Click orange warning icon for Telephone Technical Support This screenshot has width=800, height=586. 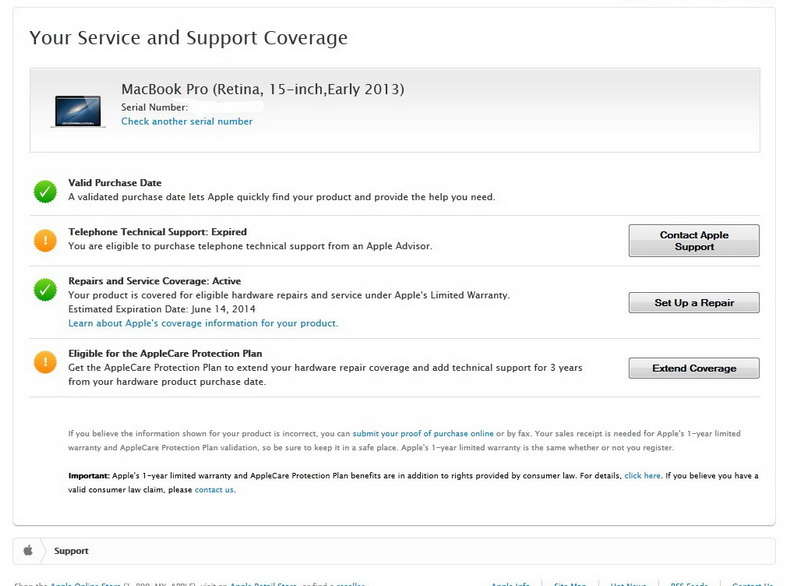[45, 240]
